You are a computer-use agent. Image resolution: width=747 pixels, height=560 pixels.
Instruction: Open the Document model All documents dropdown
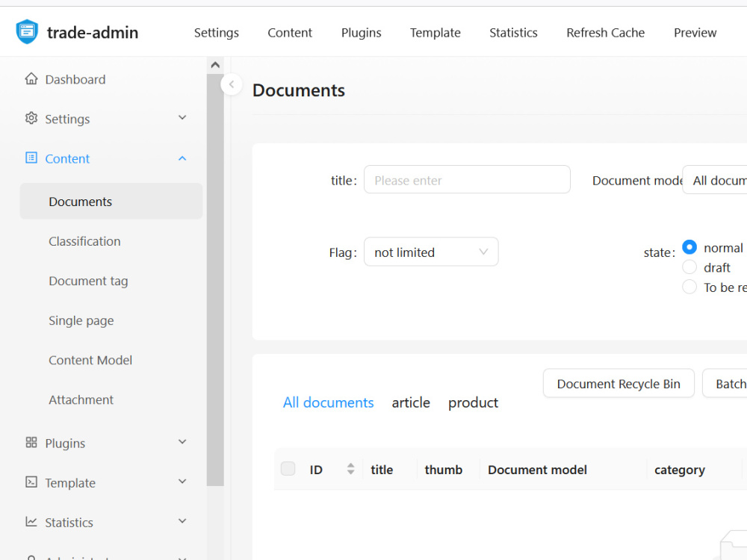pos(715,180)
